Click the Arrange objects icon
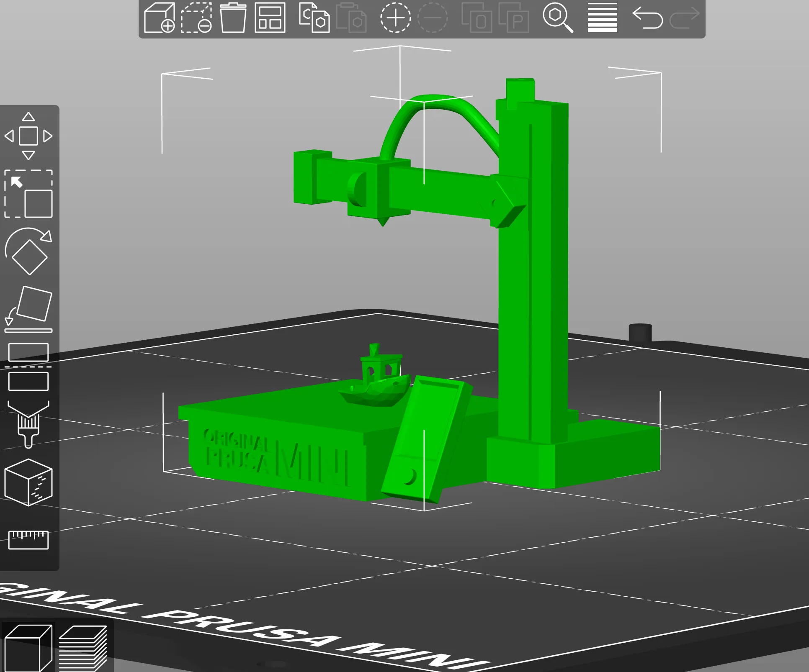Viewport: 809px width, 672px height. pos(270,18)
